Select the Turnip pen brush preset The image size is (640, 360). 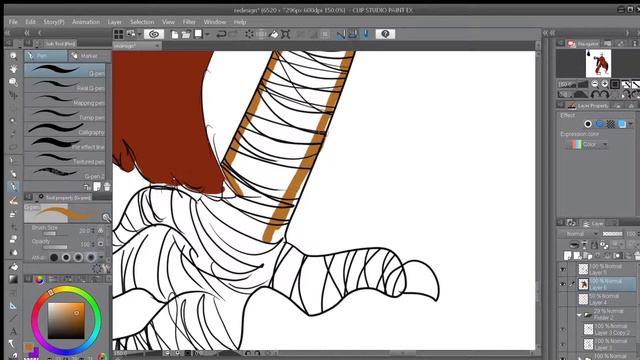64,114
